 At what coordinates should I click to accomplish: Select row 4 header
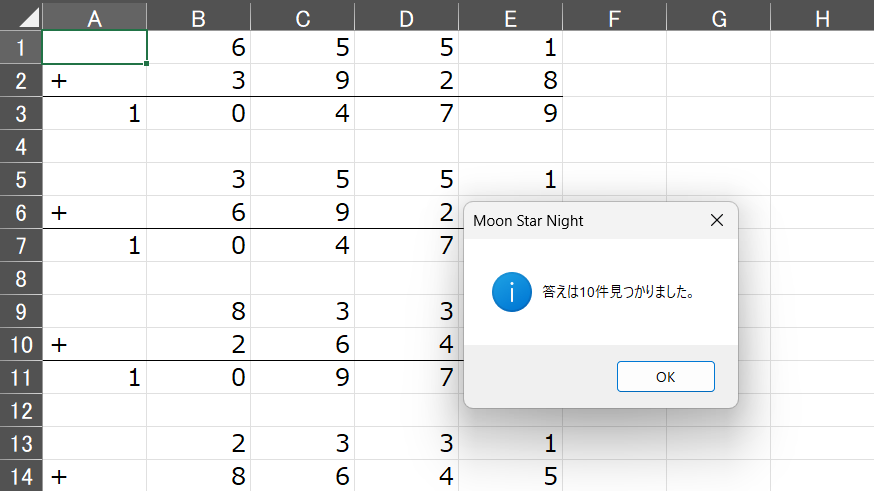[x=21, y=147]
